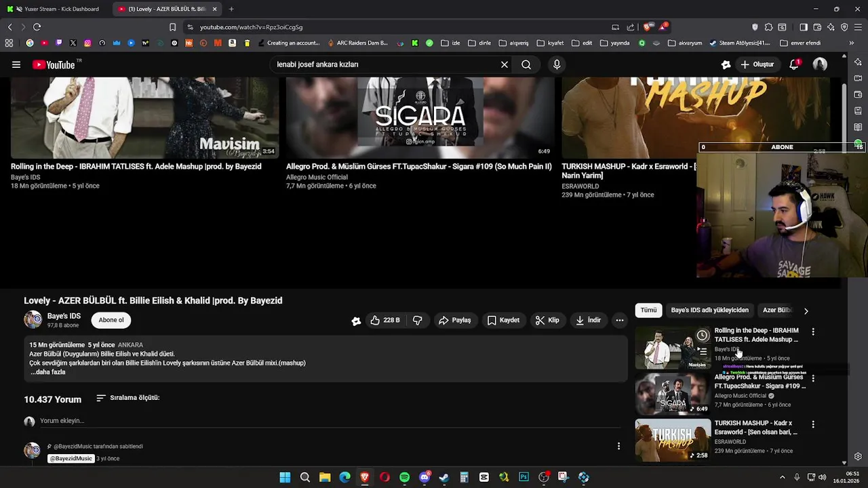Save the video with Kaydet
Image resolution: width=868 pixels, height=488 pixels.
(x=503, y=320)
